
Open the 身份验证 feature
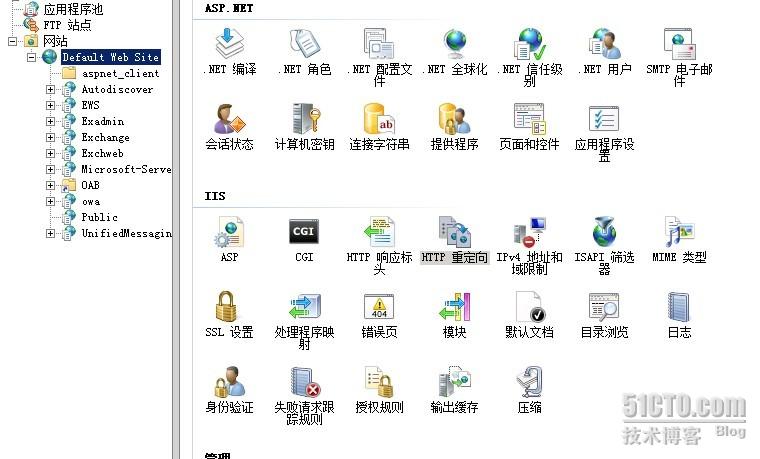pos(229,390)
